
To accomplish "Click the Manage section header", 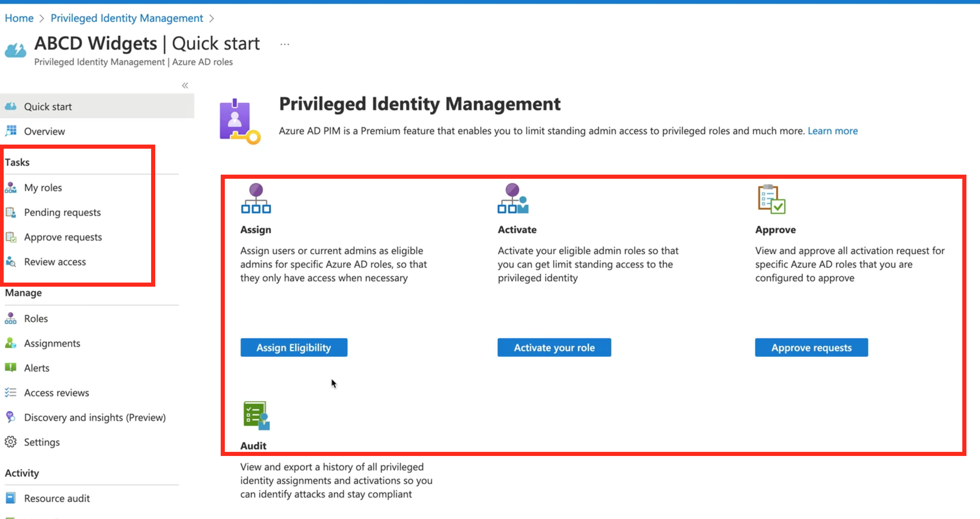I will (x=23, y=293).
